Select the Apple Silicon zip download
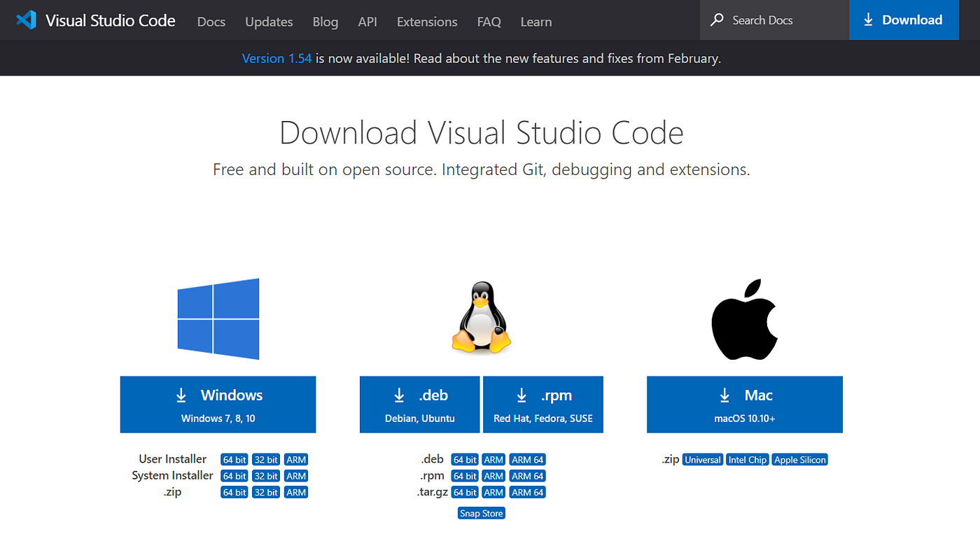Image resolution: width=980 pixels, height=548 pixels. (x=799, y=459)
